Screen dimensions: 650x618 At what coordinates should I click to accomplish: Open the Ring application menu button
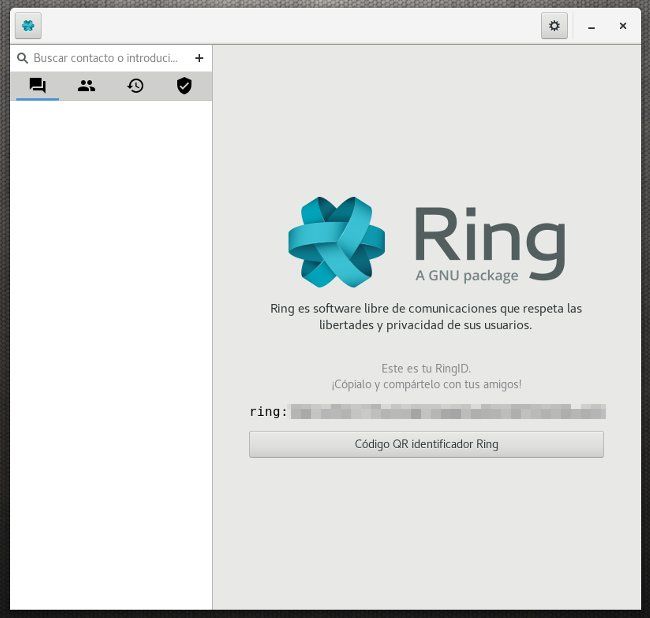(x=28, y=26)
